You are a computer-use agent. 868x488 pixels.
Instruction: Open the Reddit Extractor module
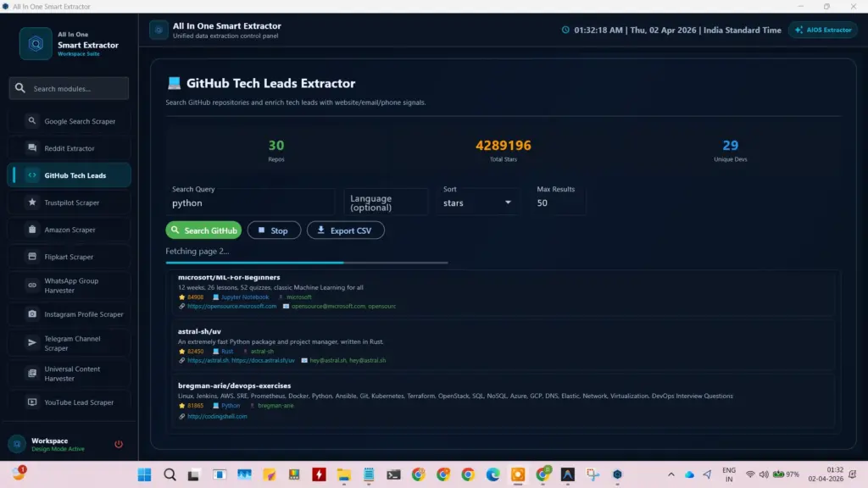click(70, 148)
